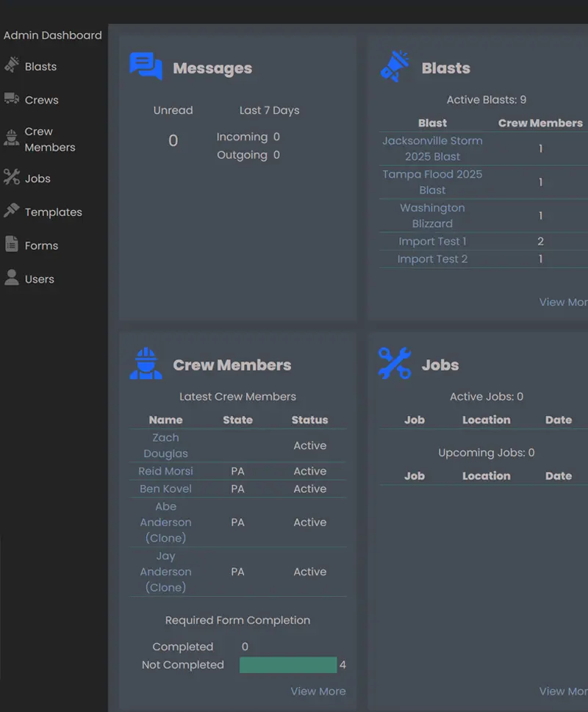
Task: Click the Outgoing messages label
Action: 242,155
